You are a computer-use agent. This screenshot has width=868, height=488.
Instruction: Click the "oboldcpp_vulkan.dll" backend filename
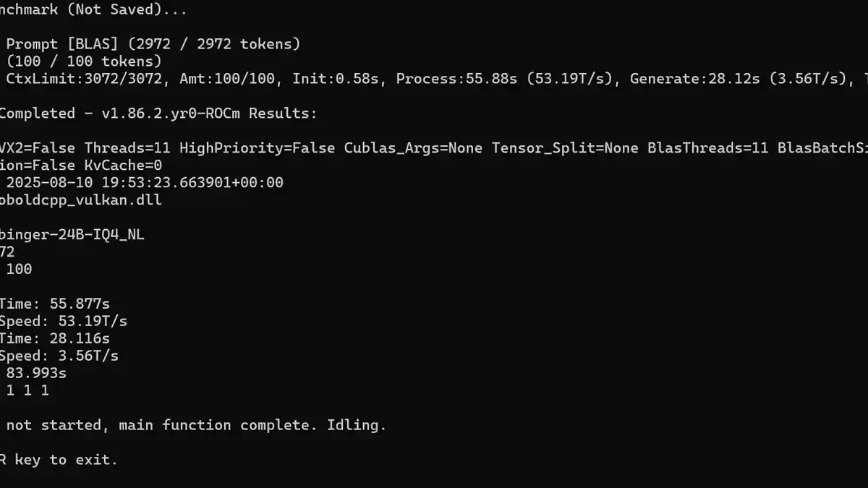click(x=80, y=200)
